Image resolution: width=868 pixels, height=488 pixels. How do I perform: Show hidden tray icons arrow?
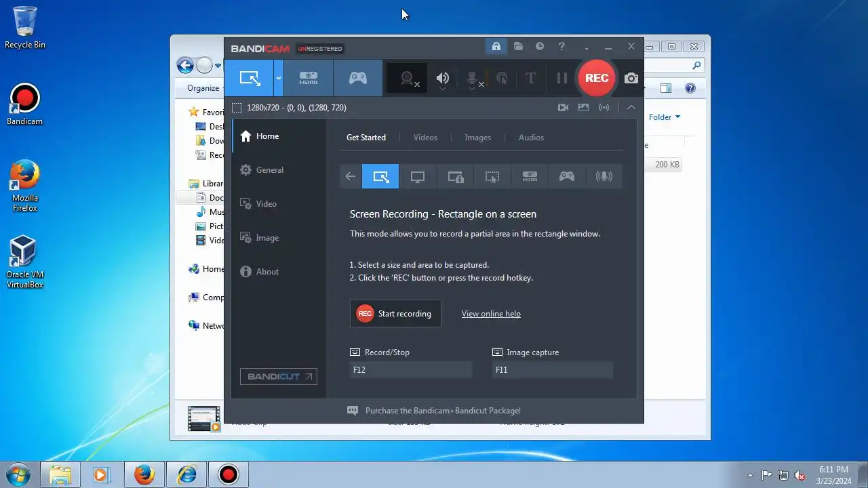click(750, 475)
